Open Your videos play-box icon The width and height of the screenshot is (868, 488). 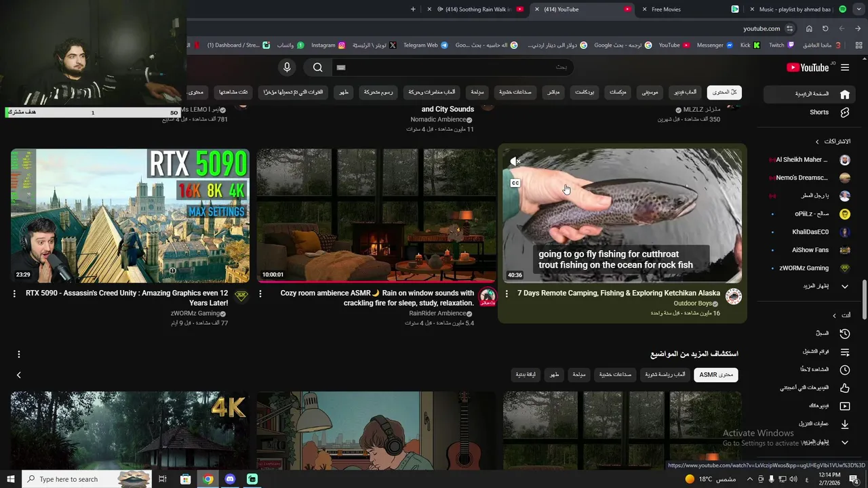pyautogui.click(x=844, y=406)
